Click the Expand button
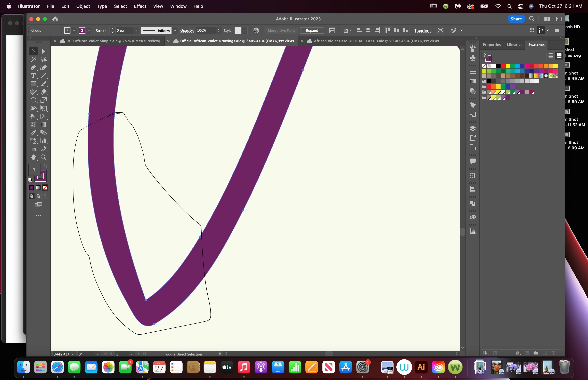 tap(312, 30)
